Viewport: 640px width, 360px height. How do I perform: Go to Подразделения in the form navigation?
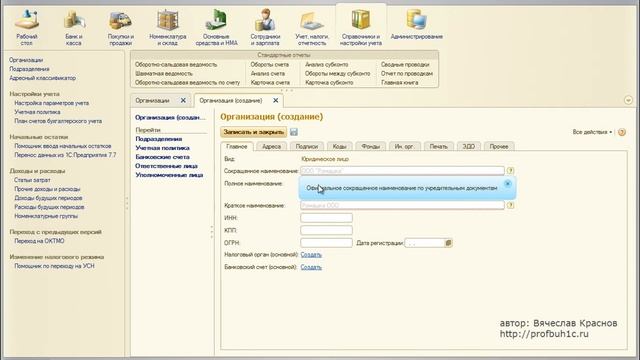pos(159,139)
